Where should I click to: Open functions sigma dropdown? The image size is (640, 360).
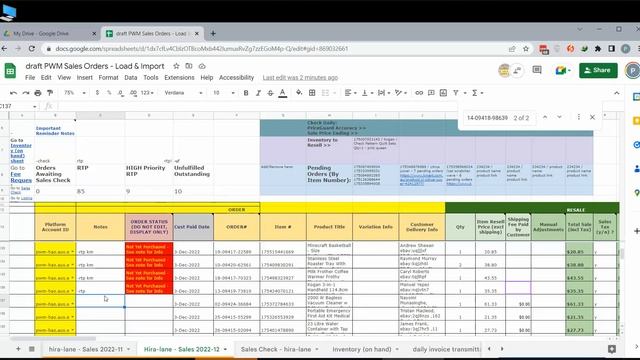click(478, 93)
